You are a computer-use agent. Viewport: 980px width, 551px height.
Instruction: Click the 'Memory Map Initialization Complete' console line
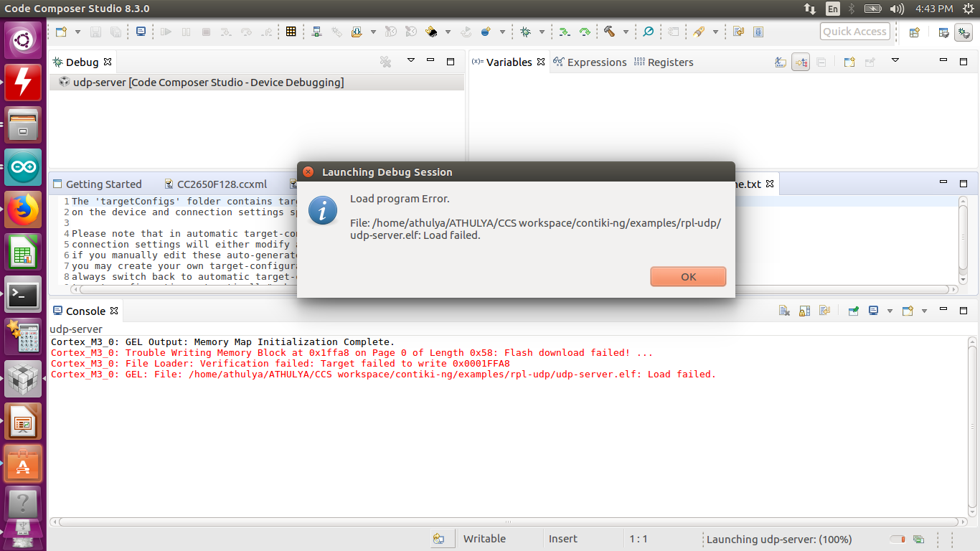(223, 342)
